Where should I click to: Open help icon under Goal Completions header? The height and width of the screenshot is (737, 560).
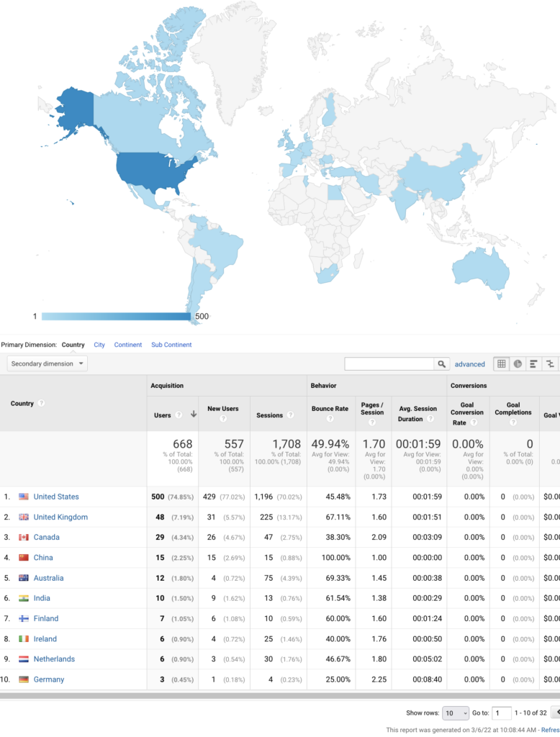[513, 422]
